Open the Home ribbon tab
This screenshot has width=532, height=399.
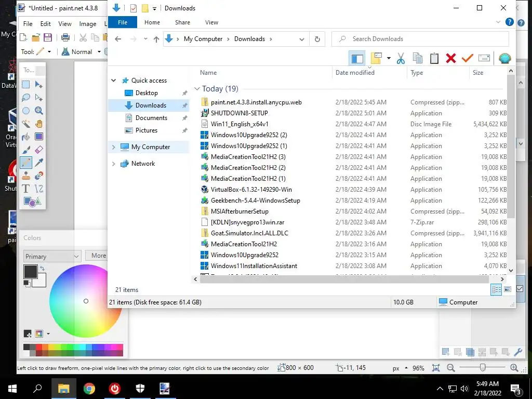tap(152, 22)
